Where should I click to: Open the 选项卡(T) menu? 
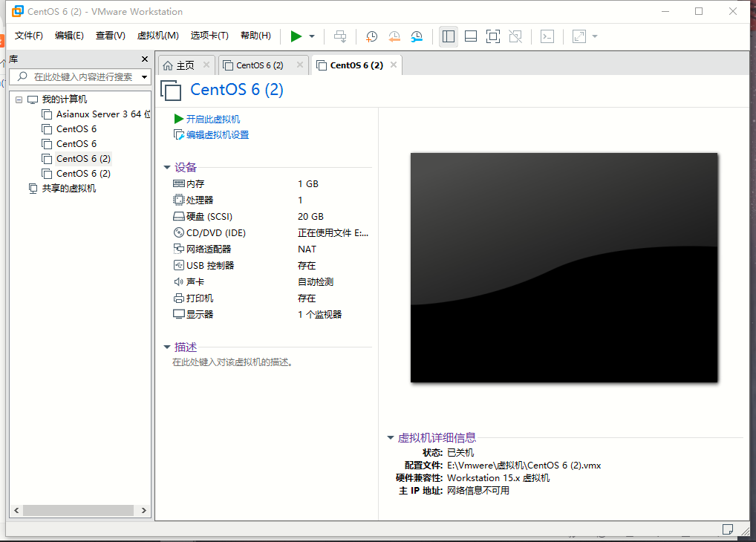(x=209, y=36)
